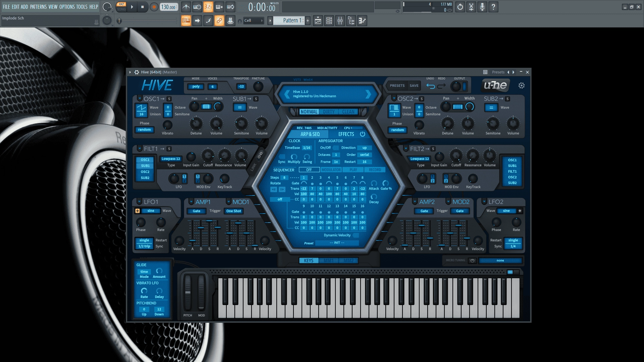The image size is (644, 362).
Task: Click the MOD1 One Shot trigger button
Action: pyautogui.click(x=234, y=211)
